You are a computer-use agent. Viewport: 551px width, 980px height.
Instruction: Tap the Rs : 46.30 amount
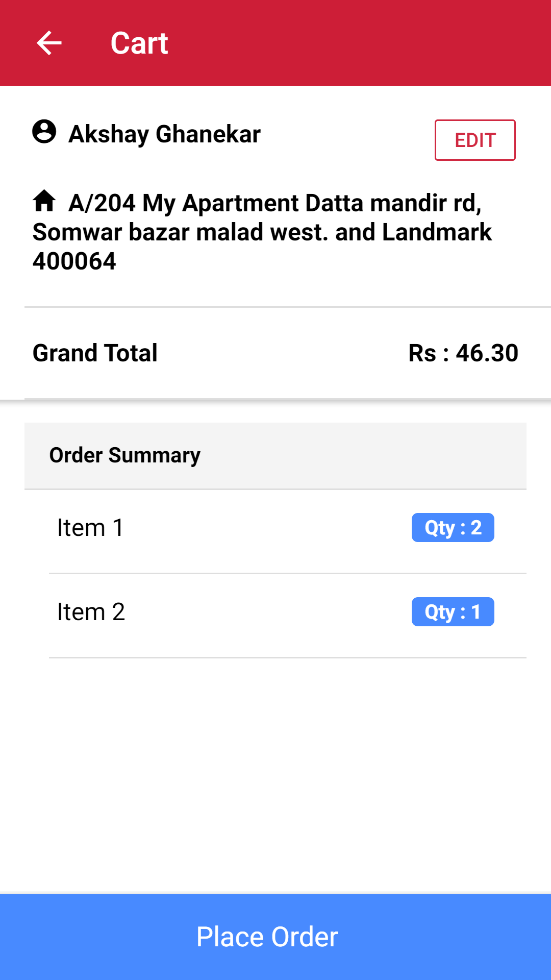(x=463, y=353)
